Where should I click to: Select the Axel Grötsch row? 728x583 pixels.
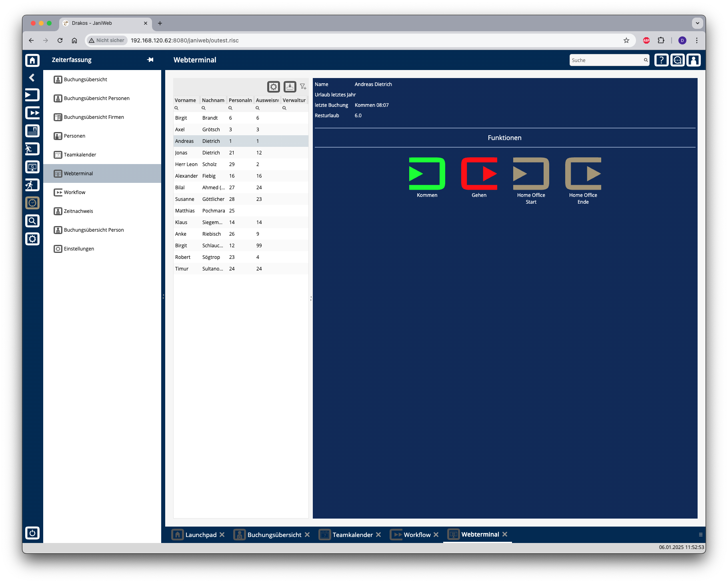241,130
